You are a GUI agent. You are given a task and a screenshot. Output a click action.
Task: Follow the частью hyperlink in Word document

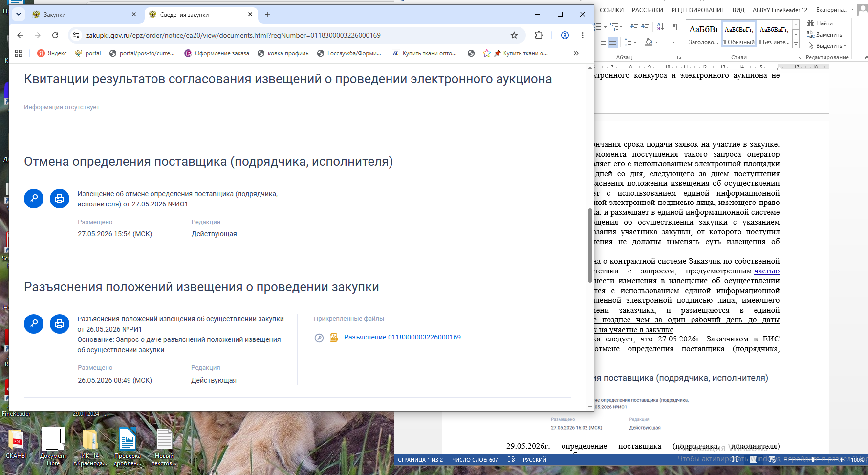(767, 271)
